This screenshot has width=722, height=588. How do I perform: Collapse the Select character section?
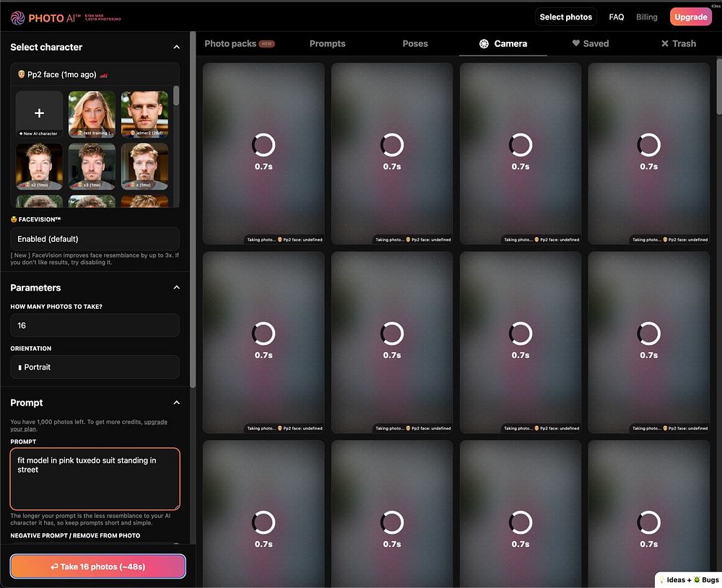[176, 47]
